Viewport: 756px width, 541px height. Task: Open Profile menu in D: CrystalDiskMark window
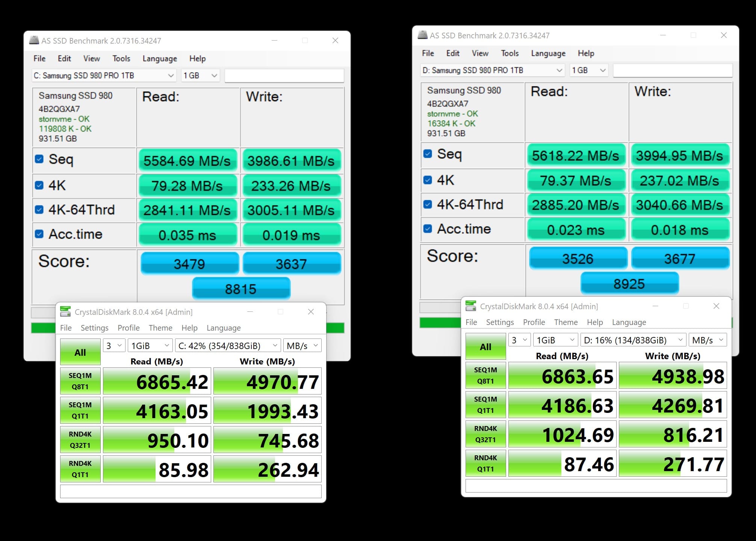point(534,322)
